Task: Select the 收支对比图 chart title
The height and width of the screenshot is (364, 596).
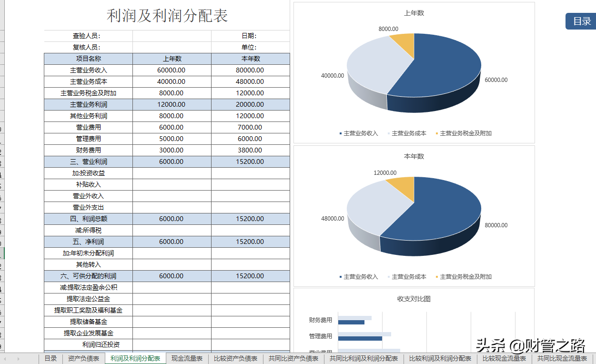Action: coord(414,299)
